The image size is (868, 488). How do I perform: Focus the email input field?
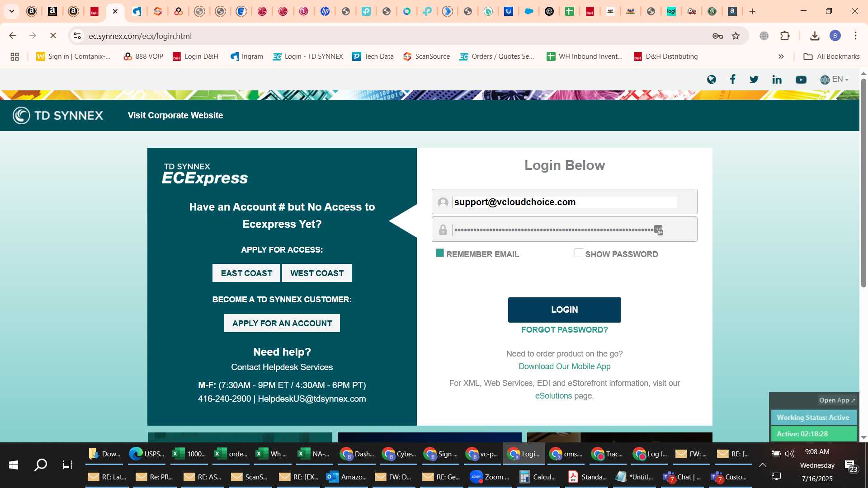(565, 202)
